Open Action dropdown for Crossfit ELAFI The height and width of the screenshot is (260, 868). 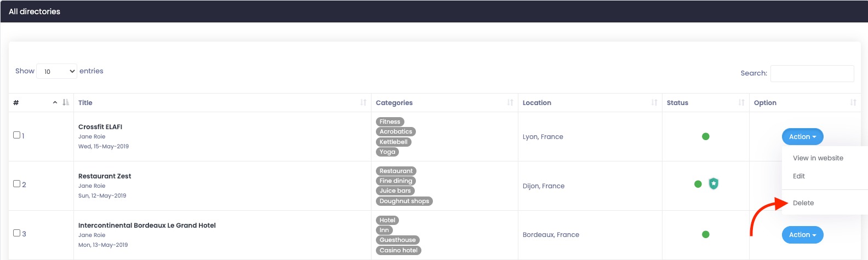pos(802,137)
